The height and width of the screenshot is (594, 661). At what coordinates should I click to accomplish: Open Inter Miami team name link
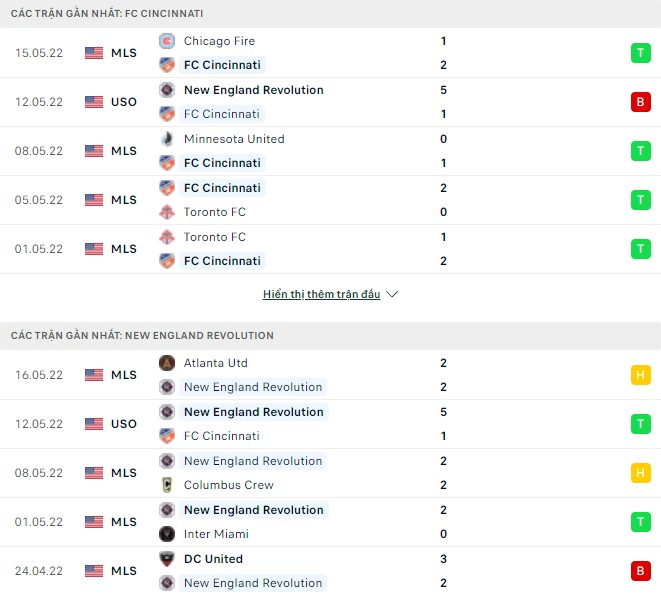pos(216,534)
